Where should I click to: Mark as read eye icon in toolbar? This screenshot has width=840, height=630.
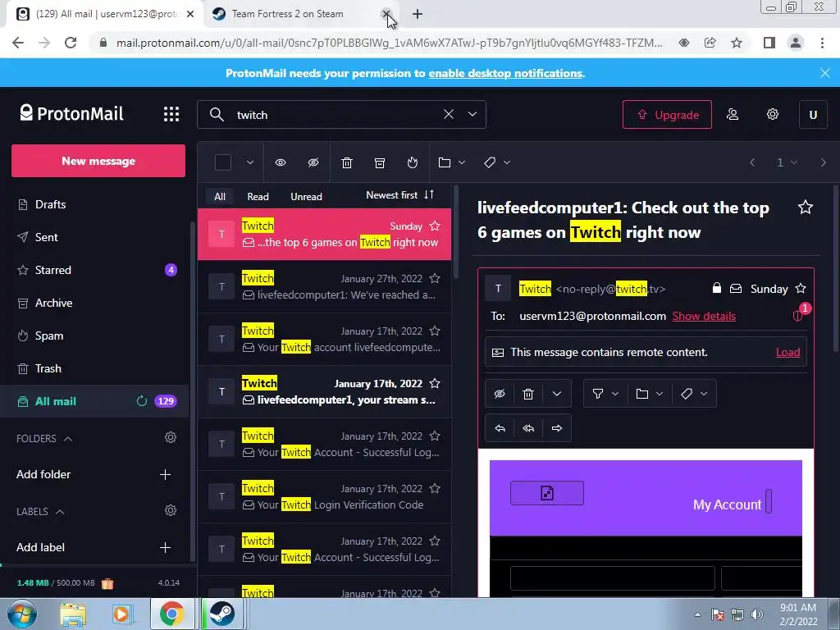(x=281, y=162)
